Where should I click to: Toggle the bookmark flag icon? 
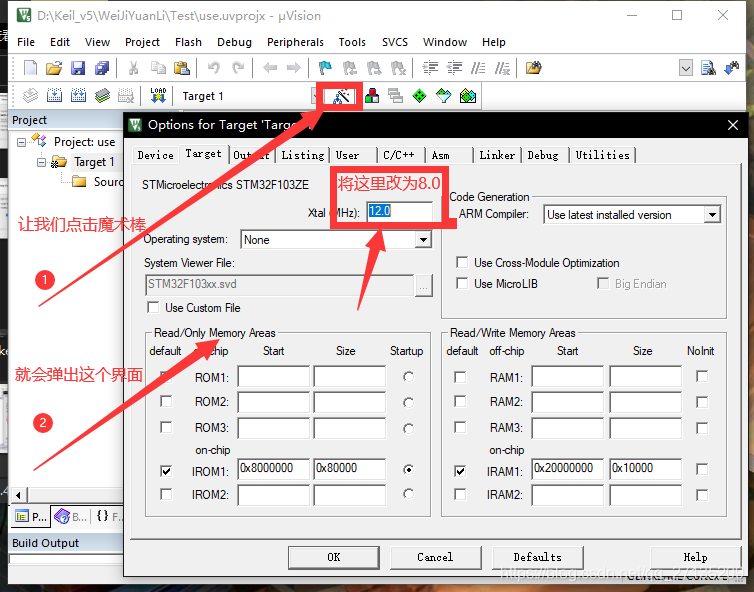coord(326,68)
